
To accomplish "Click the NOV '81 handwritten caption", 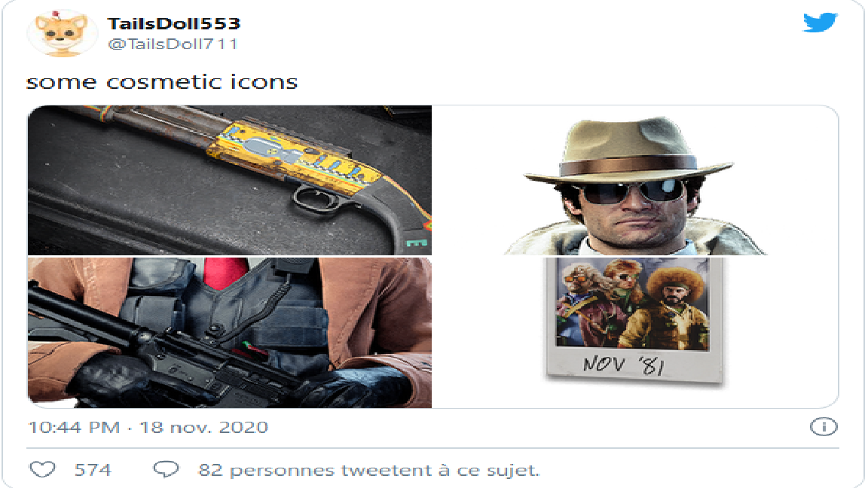I will pyautogui.click(x=624, y=364).
